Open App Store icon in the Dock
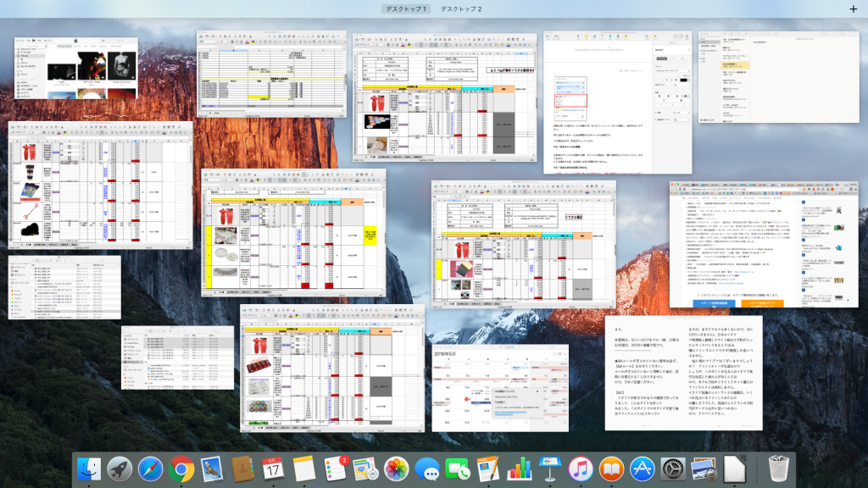868x488 pixels. point(643,469)
